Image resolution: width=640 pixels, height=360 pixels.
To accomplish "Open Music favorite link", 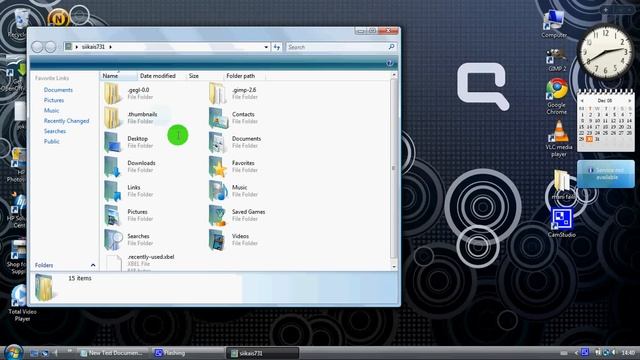I will coord(51,111).
